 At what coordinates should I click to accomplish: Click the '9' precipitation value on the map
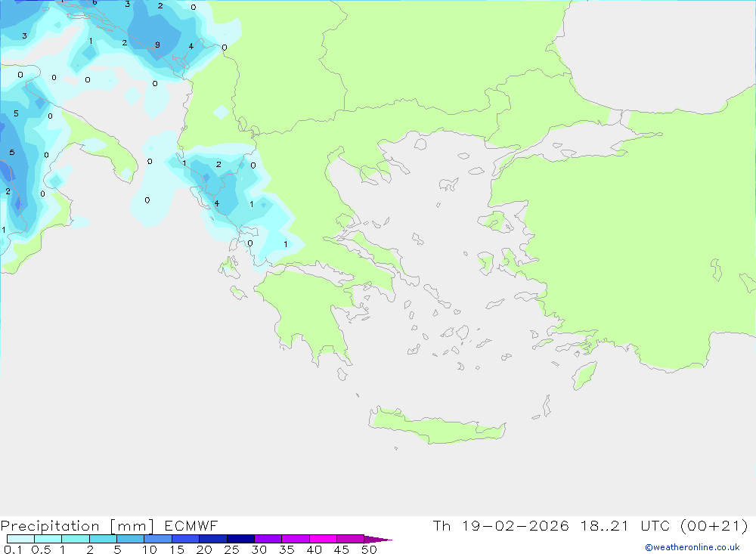(x=158, y=45)
